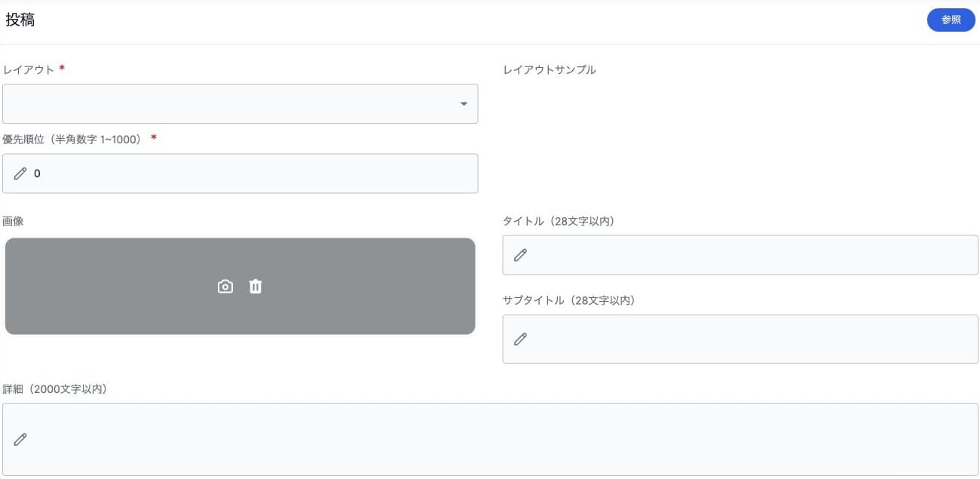Viewport: 980px width, 479px height.
Task: Click the タイトル（28文字以内） label
Action: coord(559,221)
